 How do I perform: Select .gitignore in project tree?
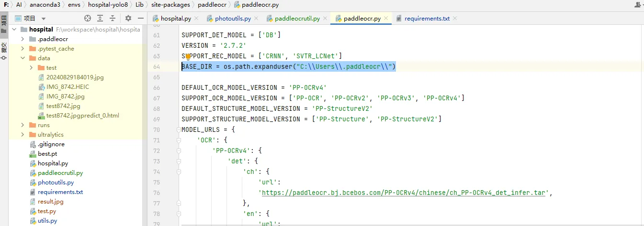(51, 144)
